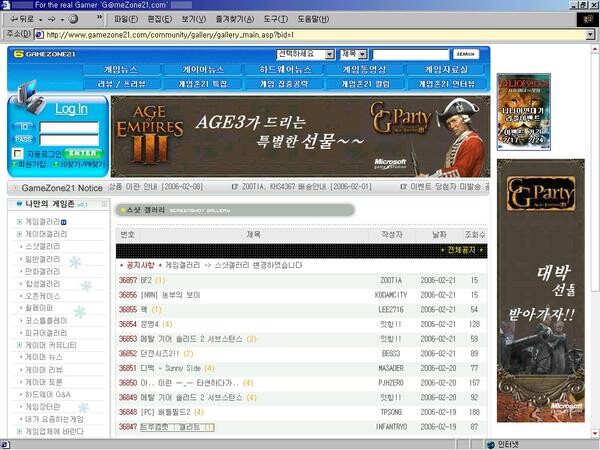This screenshot has height=450, width=600.
Task: Expand the 게임갤러리 tree item
Action: 20,221
